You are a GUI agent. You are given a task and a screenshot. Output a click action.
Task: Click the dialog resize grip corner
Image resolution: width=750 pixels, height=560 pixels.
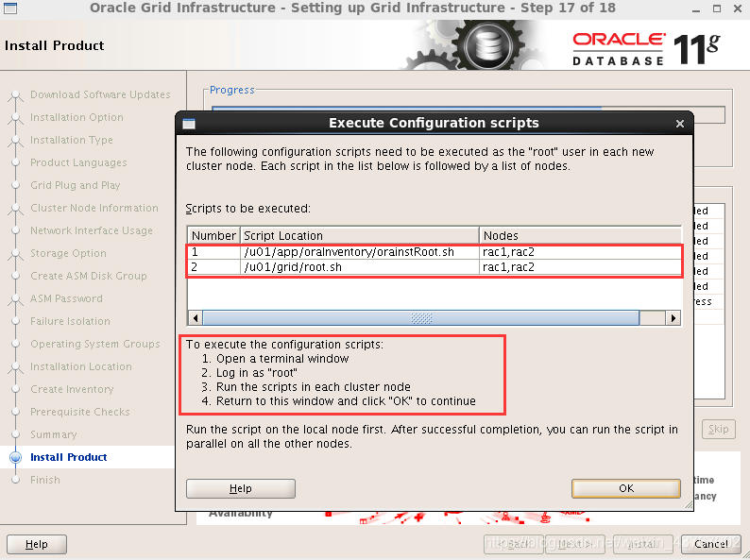click(689, 505)
